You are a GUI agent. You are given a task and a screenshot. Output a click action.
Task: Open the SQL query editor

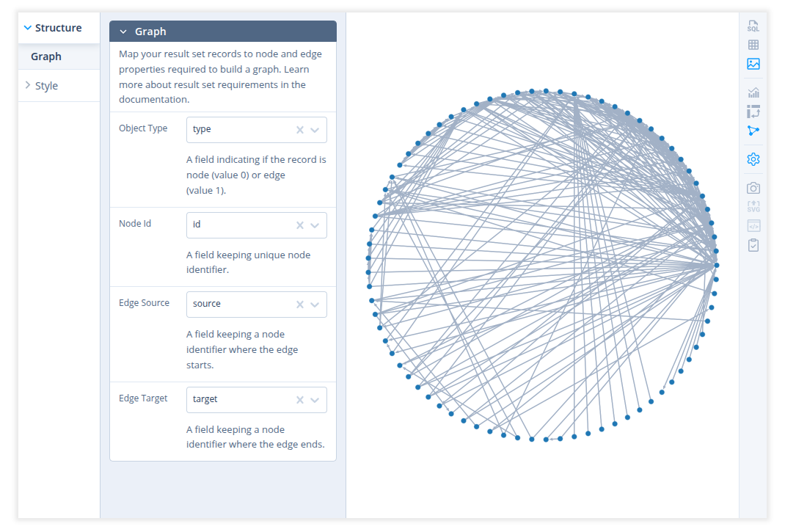pyautogui.click(x=753, y=26)
